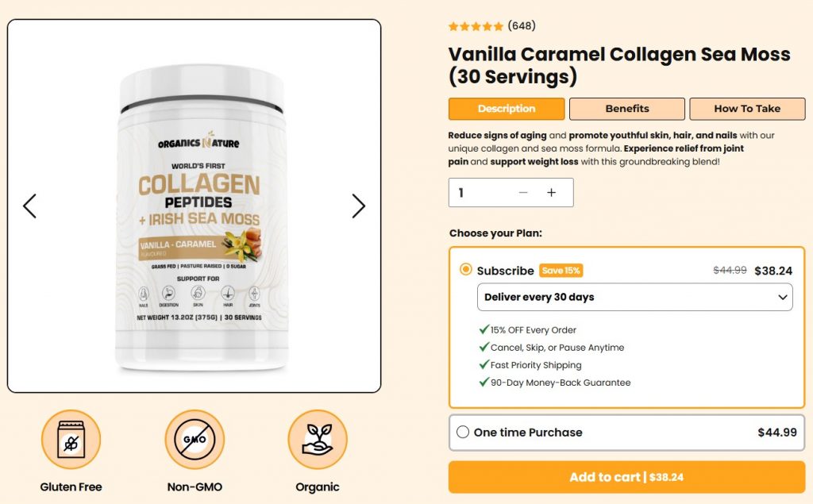Add to cart for $38.24
Viewport: 813px width, 504px height.
[626, 477]
